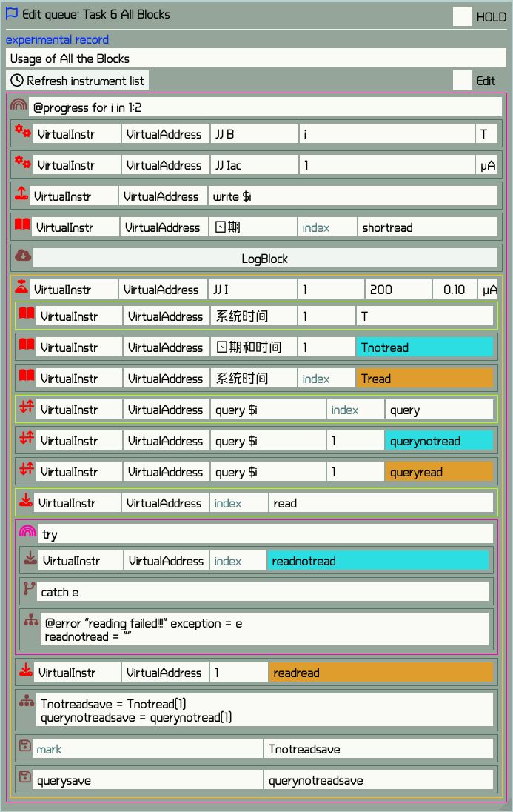
Task: Click the query icon on the queryread row
Action: (x=27, y=469)
